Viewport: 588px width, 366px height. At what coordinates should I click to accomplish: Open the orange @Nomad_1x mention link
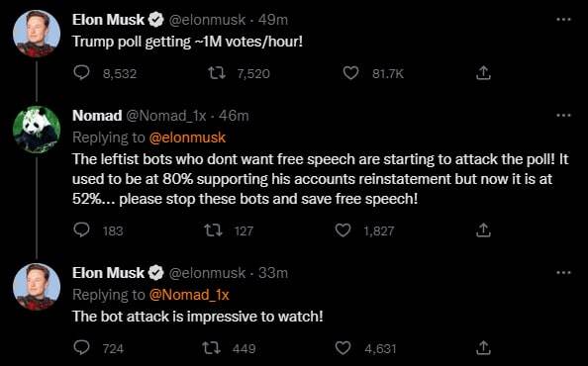tap(189, 295)
